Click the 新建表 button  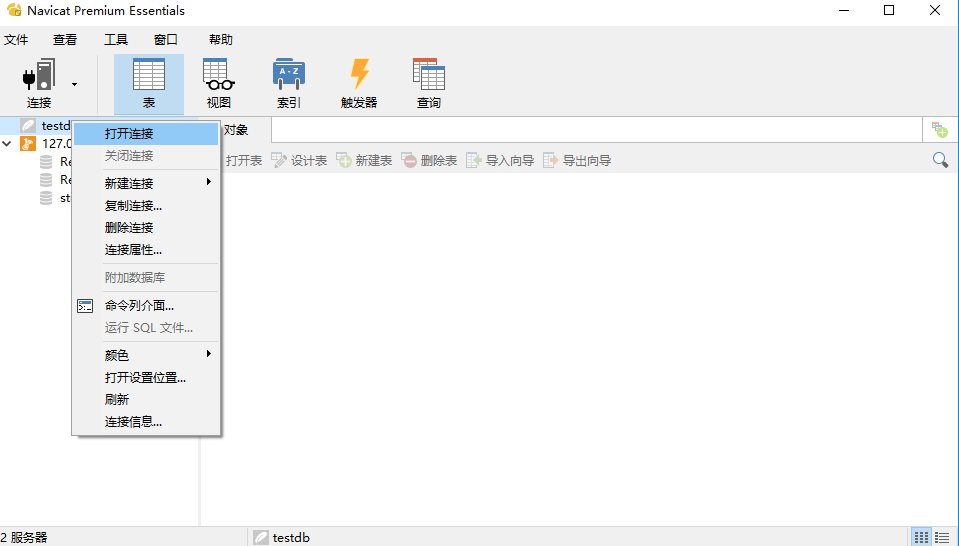pos(364,160)
